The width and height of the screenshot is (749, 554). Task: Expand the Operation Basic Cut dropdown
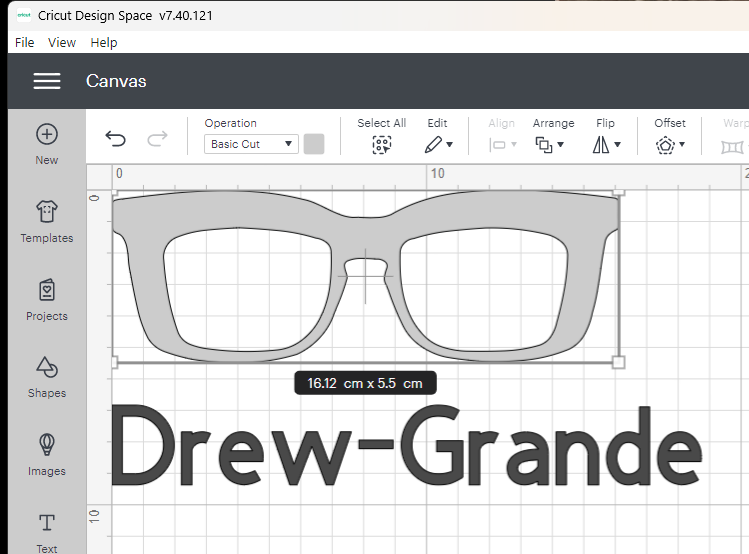pos(251,144)
